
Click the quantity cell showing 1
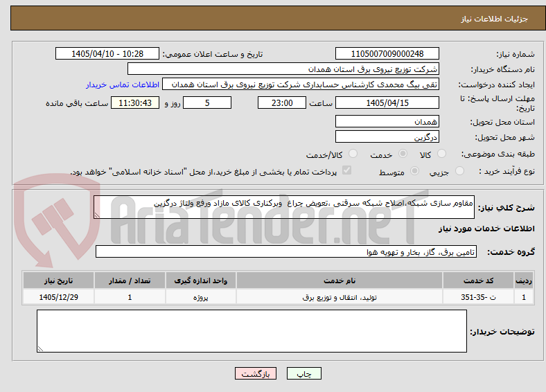click(x=130, y=297)
